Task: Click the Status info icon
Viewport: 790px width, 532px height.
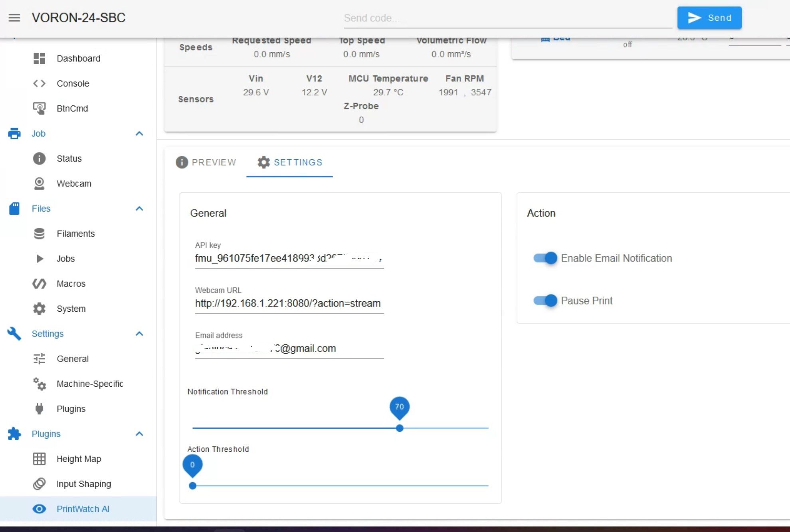Action: (x=39, y=158)
